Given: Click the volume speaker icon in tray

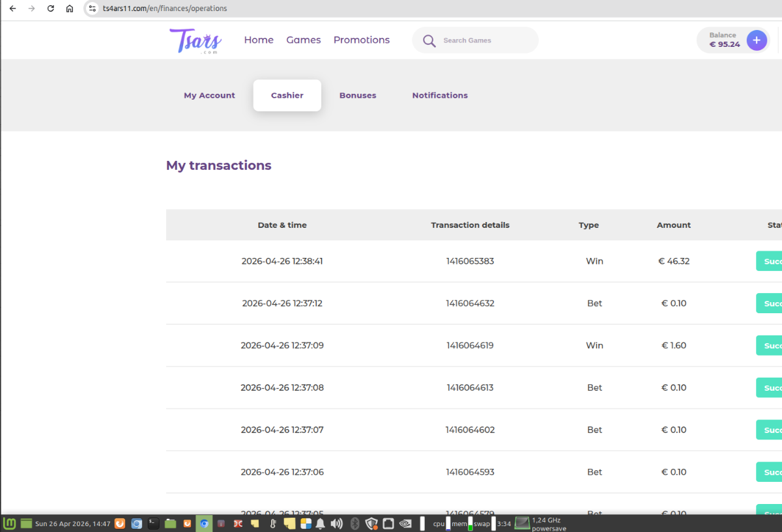Looking at the screenshot, I should point(336,524).
